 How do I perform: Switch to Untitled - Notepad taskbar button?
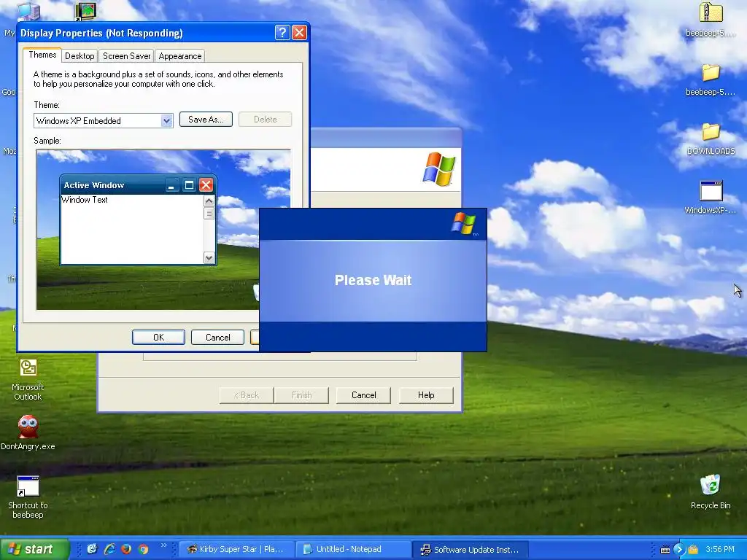coord(352,549)
